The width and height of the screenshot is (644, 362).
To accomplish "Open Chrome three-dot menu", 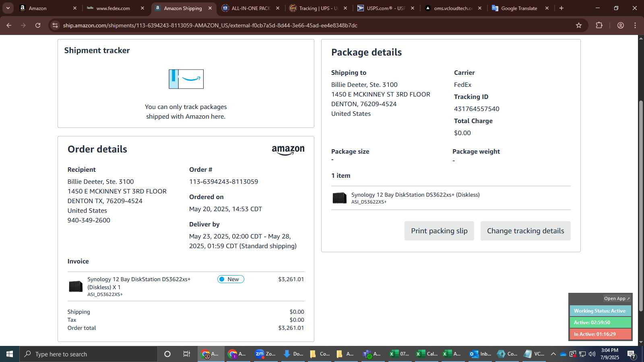I will (635, 25).
